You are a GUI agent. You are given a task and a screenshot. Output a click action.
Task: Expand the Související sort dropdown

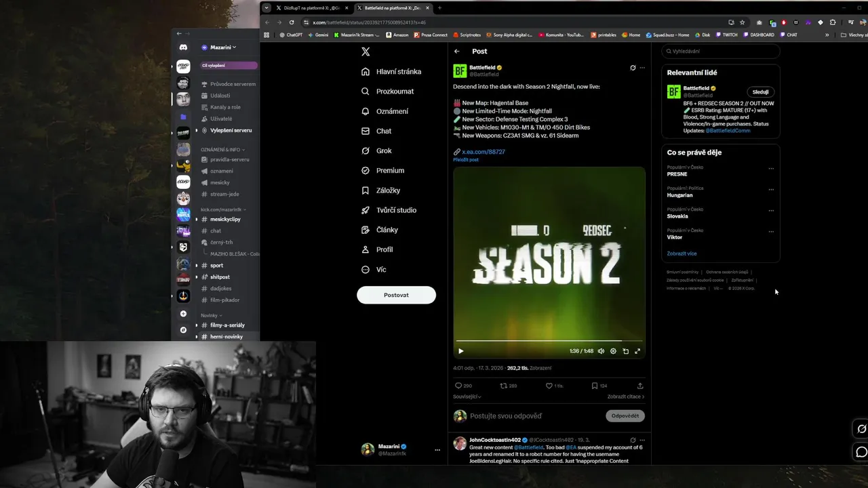click(x=467, y=396)
